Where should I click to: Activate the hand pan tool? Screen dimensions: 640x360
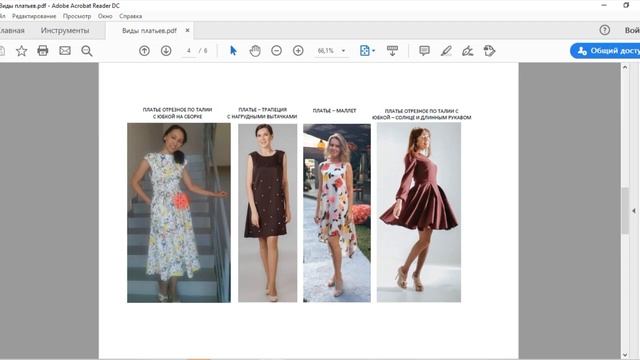click(x=255, y=51)
